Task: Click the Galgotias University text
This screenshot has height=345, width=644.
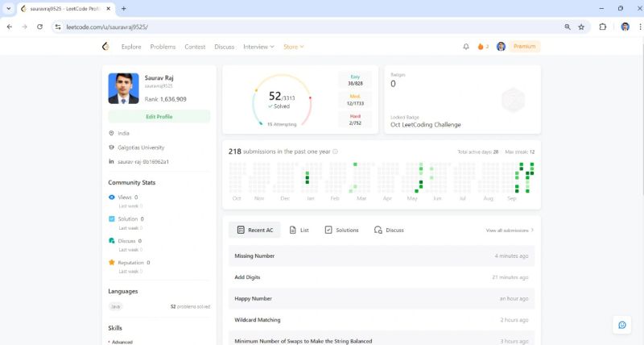Action: (x=141, y=148)
